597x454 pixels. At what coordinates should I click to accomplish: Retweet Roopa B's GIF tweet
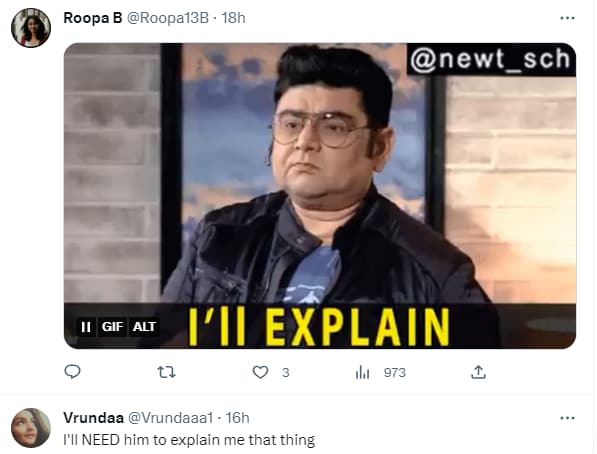(x=167, y=372)
